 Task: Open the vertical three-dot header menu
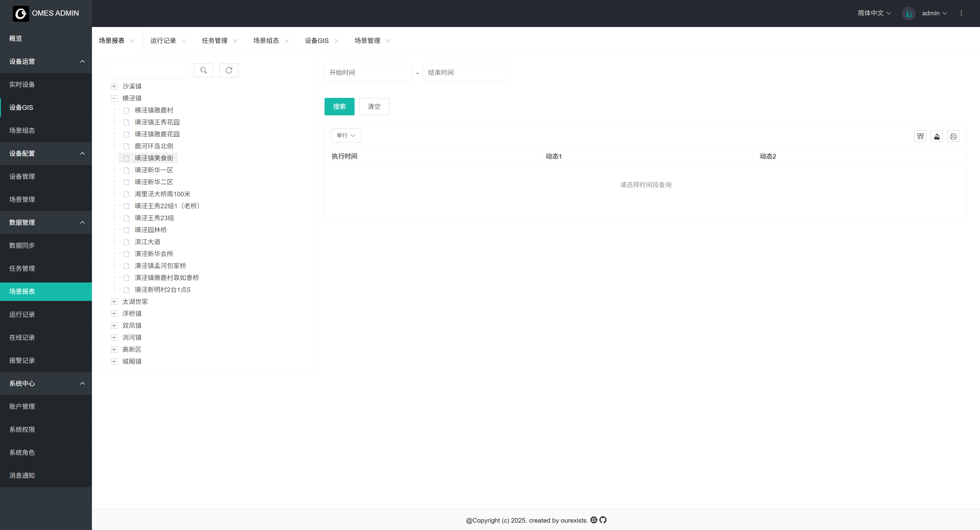point(961,13)
